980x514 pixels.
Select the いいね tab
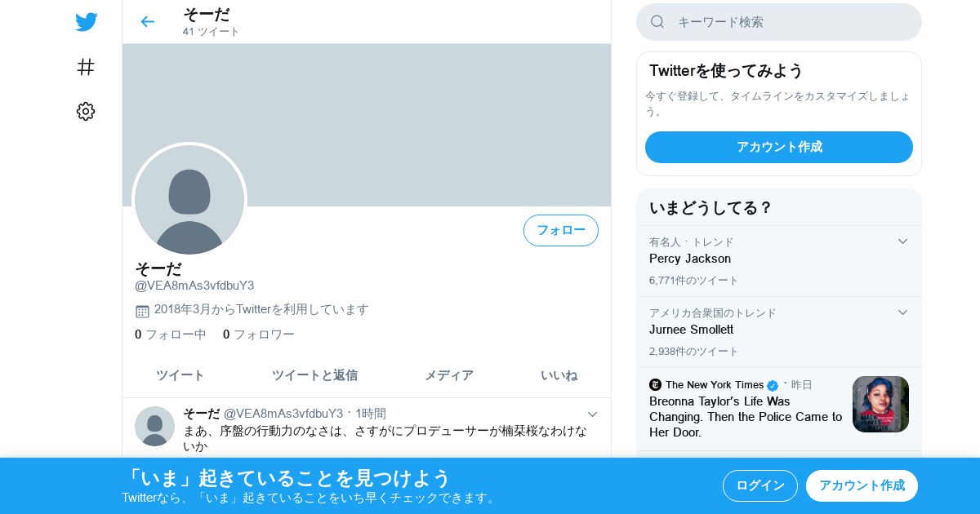point(559,375)
